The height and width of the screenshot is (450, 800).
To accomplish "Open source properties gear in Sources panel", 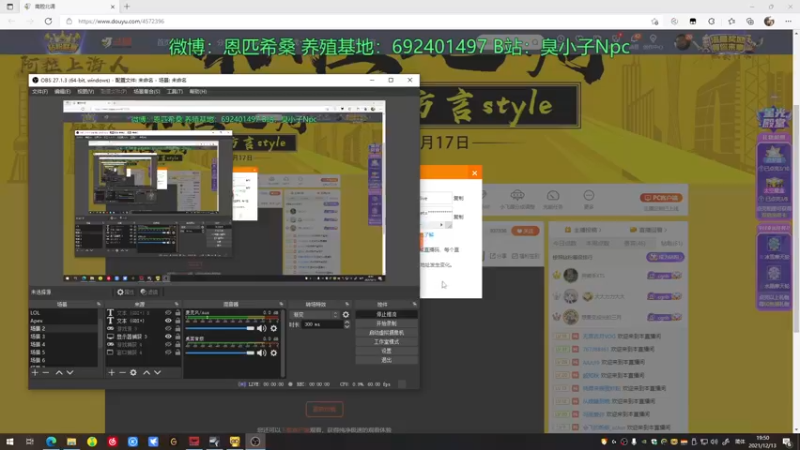I will pyautogui.click(x=133, y=372).
